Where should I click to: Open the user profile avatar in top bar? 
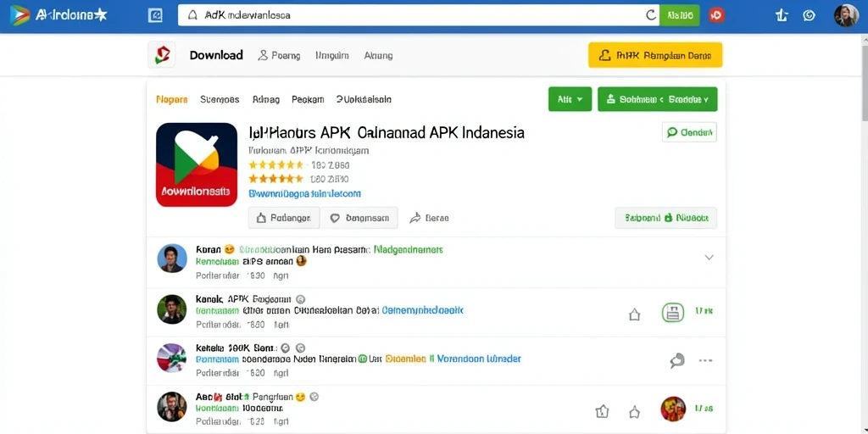click(x=846, y=15)
